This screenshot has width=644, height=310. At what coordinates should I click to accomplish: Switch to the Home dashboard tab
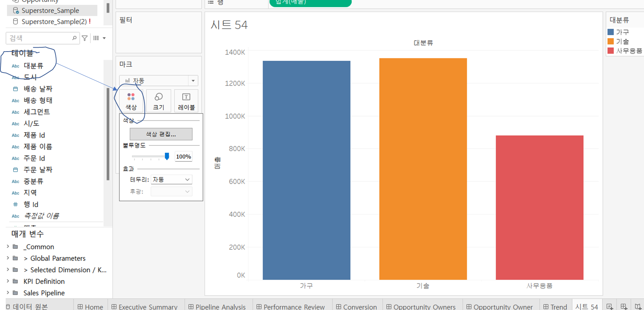(90, 307)
